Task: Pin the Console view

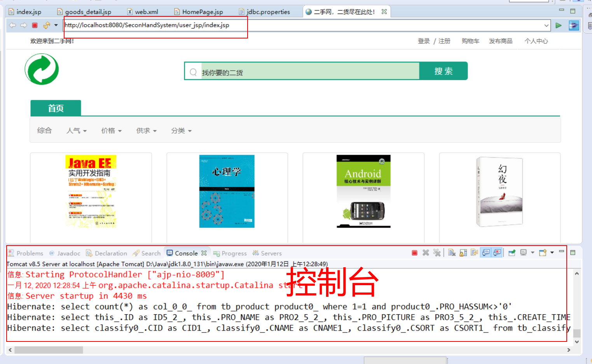Action: pos(512,253)
